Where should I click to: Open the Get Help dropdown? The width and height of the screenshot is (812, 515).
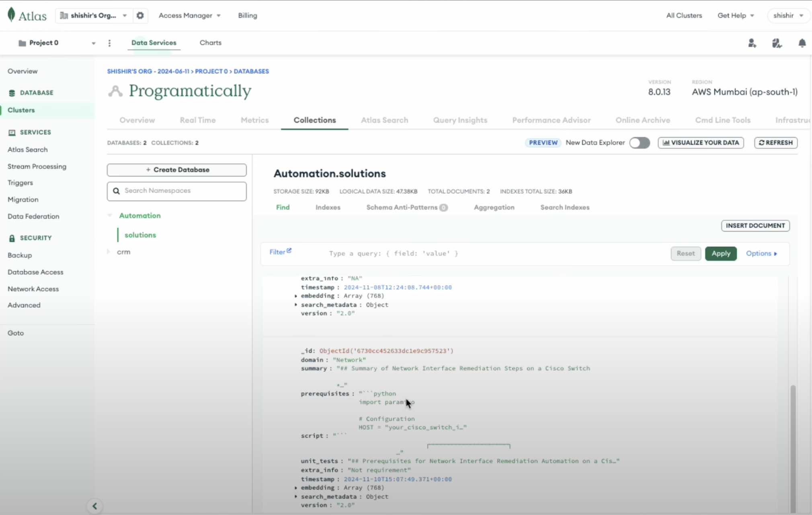(736, 15)
